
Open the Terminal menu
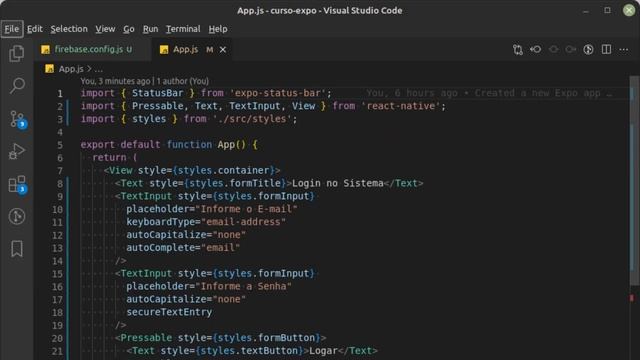click(x=183, y=29)
